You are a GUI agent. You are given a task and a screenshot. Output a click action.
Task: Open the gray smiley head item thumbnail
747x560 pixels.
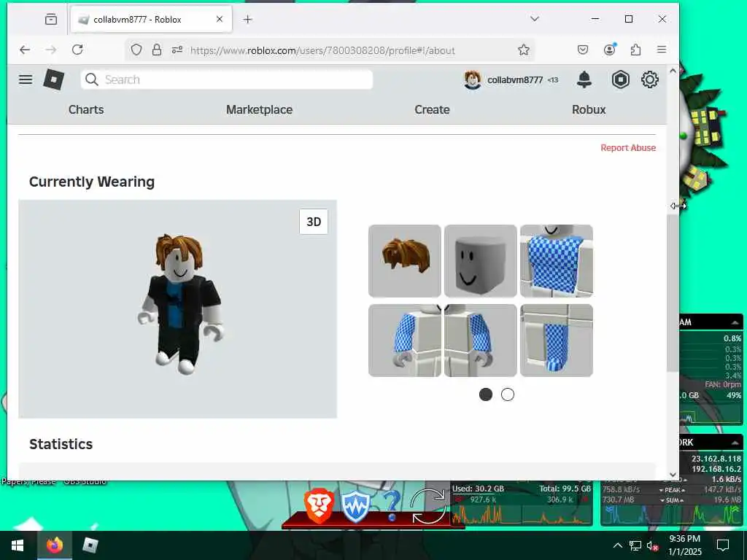click(480, 261)
